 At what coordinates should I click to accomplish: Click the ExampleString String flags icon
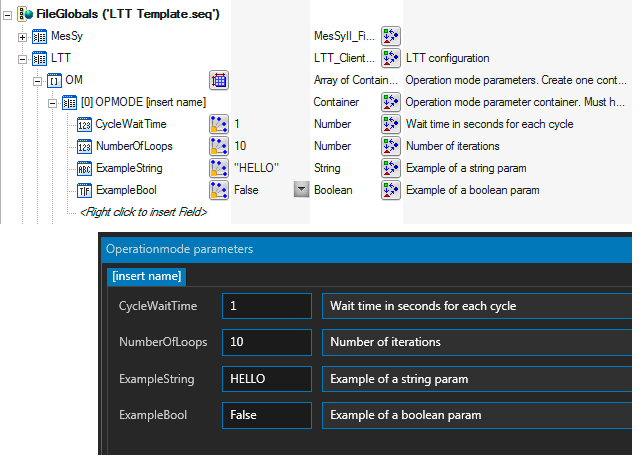[x=391, y=168]
